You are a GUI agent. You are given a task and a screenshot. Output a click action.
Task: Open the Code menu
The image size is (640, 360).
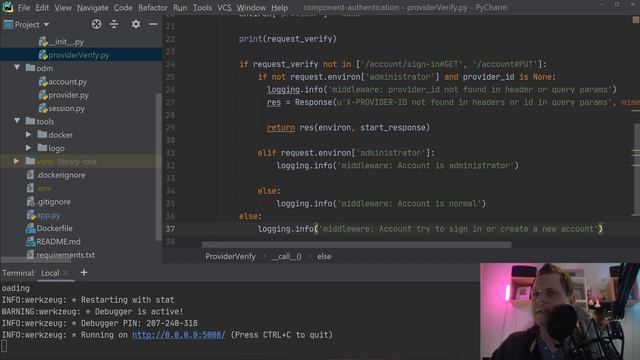tap(123, 7)
